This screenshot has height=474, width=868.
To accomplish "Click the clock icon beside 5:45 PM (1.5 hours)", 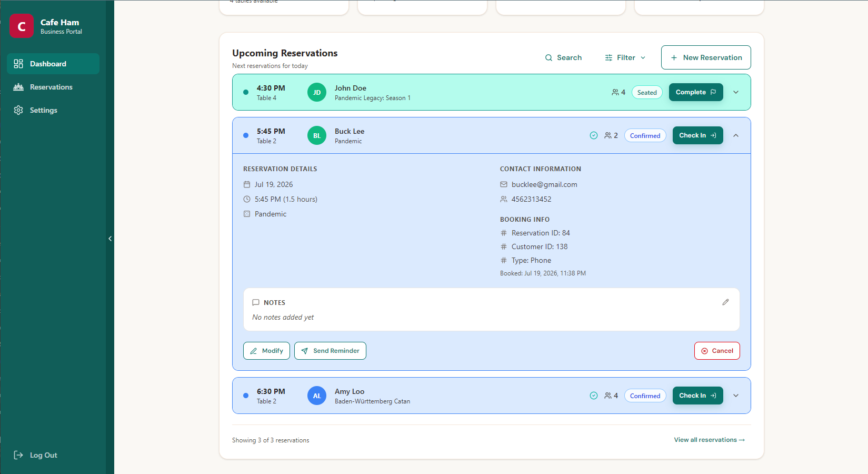I will point(247,199).
